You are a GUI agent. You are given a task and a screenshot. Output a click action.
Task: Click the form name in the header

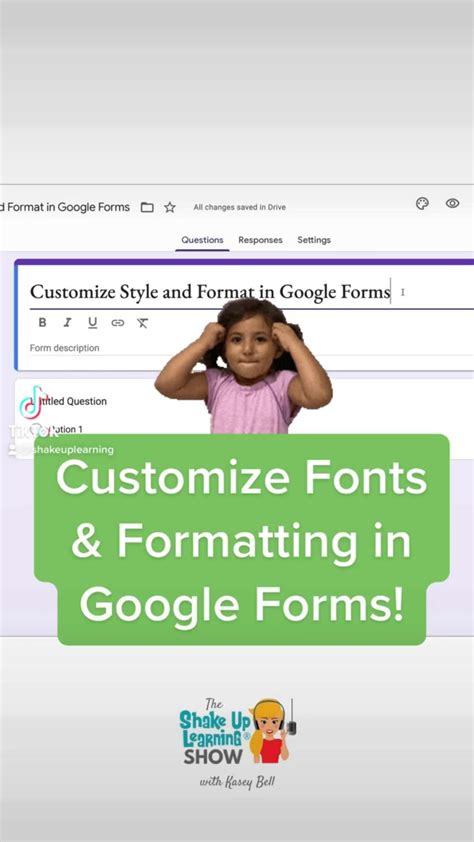(x=65, y=207)
